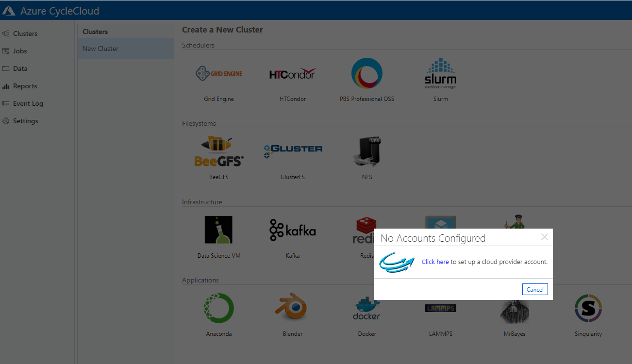Open the Jobs navigation item
Image resolution: width=632 pixels, height=364 pixels.
click(20, 51)
